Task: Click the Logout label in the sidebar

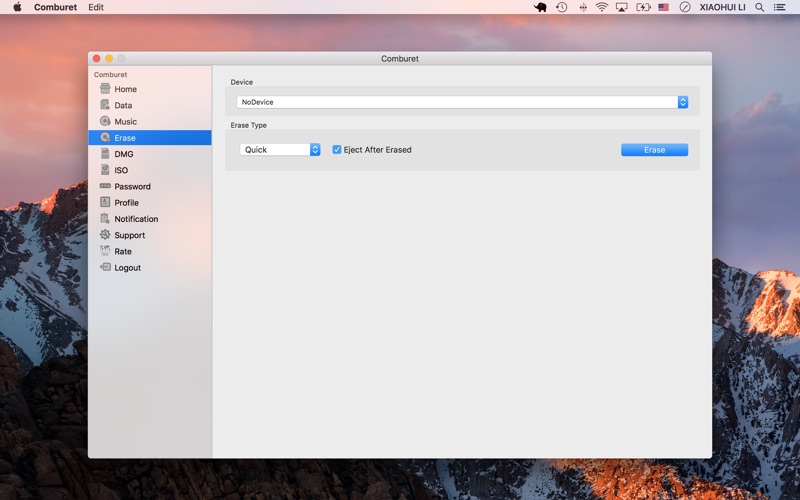Action: point(128,267)
